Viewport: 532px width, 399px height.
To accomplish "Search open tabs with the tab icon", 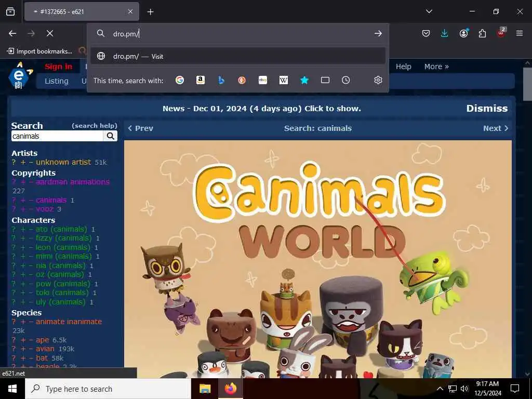I will point(325,80).
